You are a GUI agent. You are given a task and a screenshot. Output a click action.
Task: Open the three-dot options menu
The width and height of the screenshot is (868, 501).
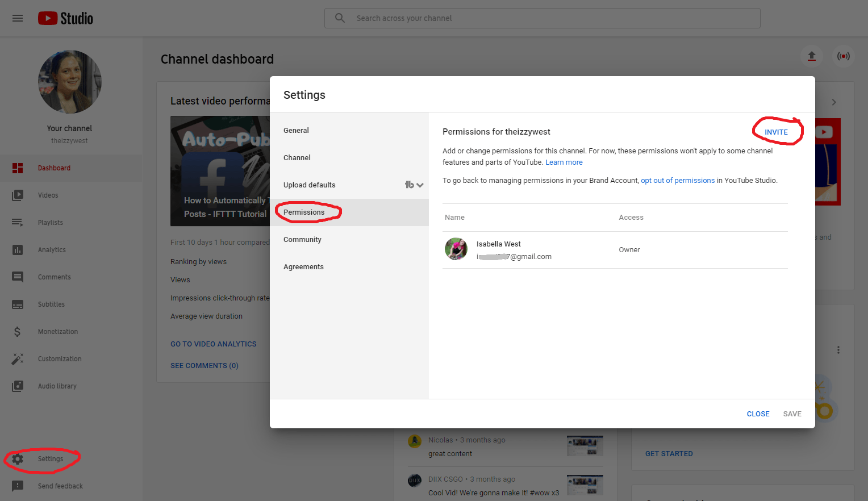tap(838, 350)
